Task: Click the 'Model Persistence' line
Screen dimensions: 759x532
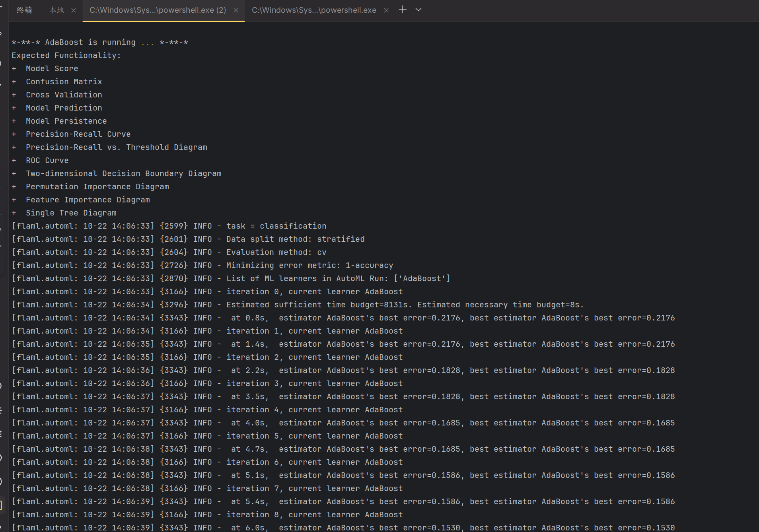Action: pyautogui.click(x=59, y=121)
